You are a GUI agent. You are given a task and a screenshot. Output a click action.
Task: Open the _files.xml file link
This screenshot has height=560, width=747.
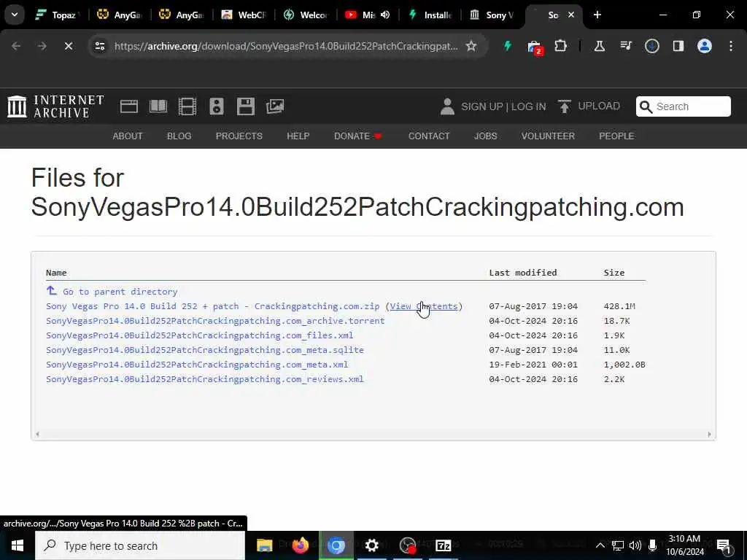click(x=200, y=335)
